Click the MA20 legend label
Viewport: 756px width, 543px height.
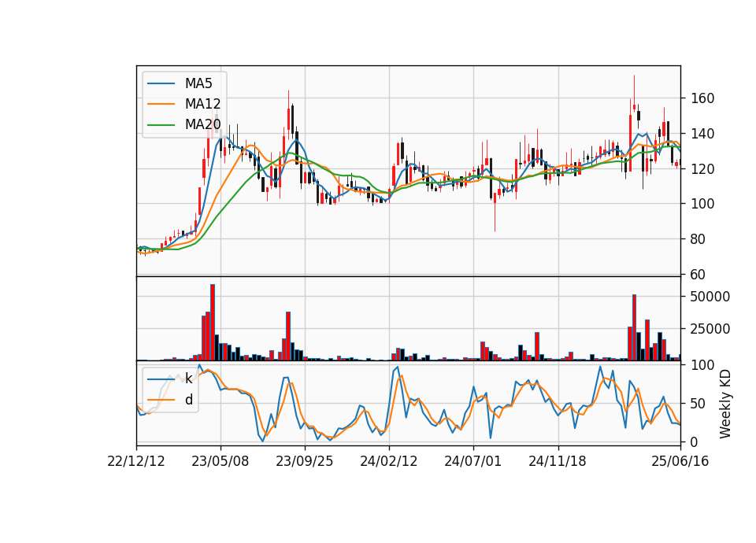click(x=202, y=125)
